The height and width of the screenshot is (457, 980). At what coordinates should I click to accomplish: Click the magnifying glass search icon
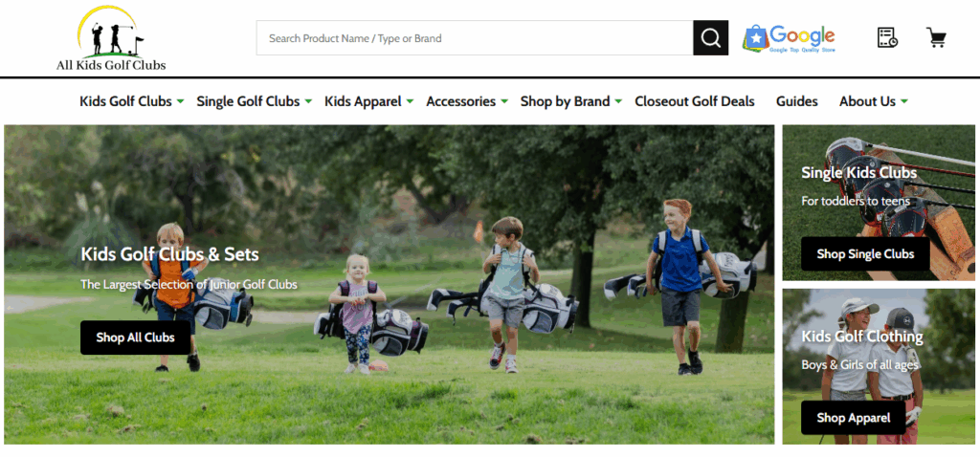pos(711,38)
